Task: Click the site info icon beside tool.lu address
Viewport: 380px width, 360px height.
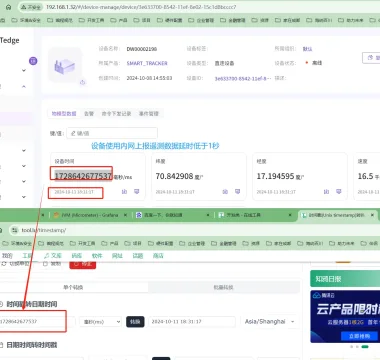Action: (x=14, y=230)
